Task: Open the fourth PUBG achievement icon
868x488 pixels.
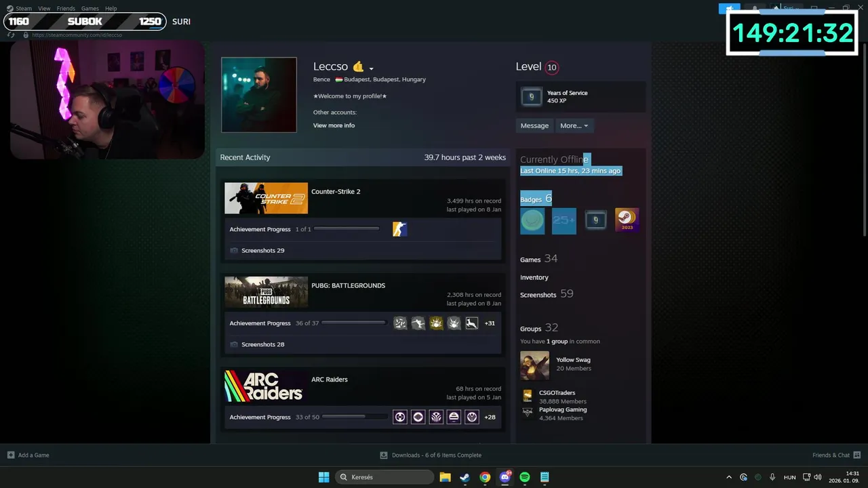Action: click(x=454, y=323)
